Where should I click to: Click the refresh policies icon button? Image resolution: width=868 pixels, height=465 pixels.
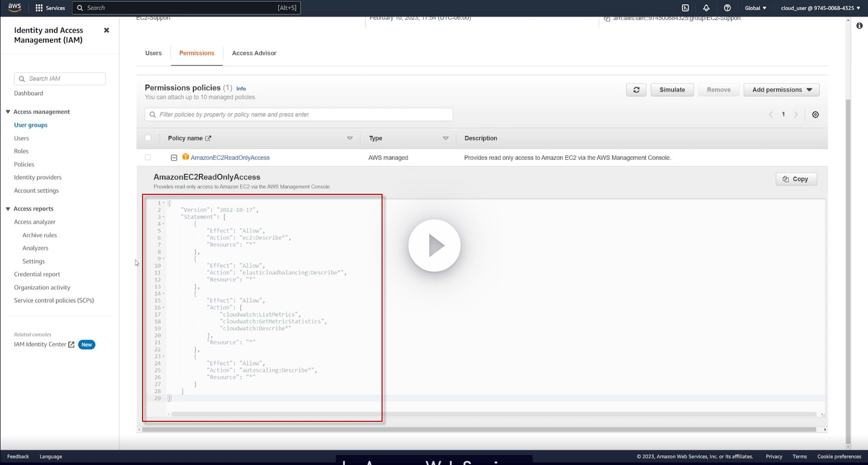(x=636, y=90)
